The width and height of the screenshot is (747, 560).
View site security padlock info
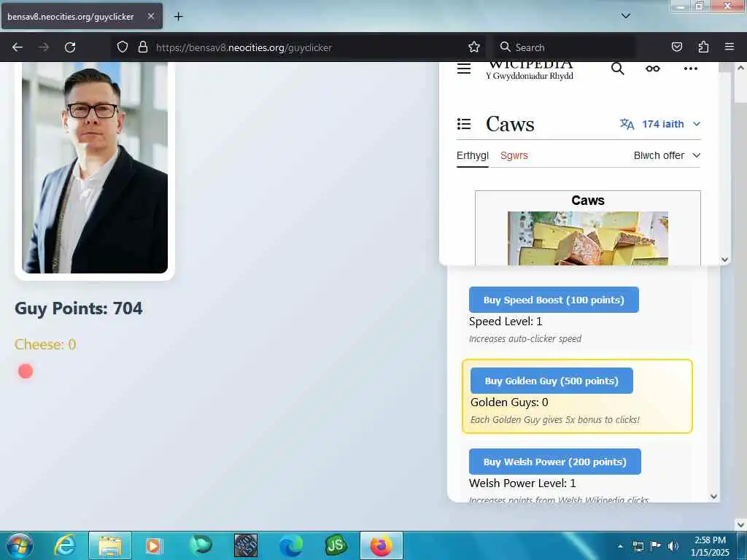pos(142,47)
